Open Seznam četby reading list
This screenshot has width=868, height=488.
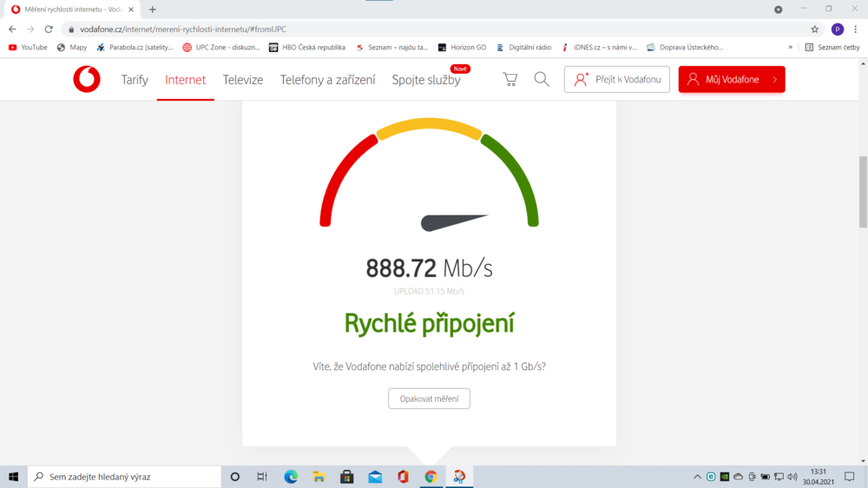click(832, 48)
